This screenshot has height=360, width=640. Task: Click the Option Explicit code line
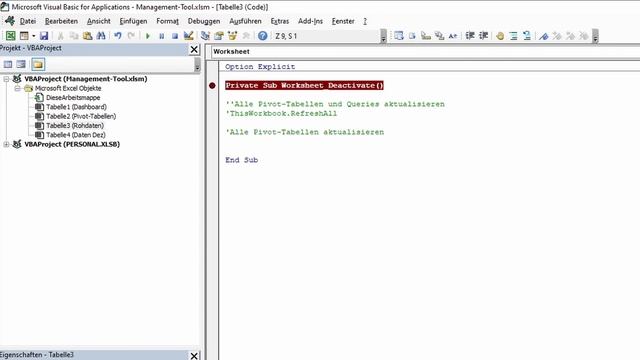tap(260, 67)
